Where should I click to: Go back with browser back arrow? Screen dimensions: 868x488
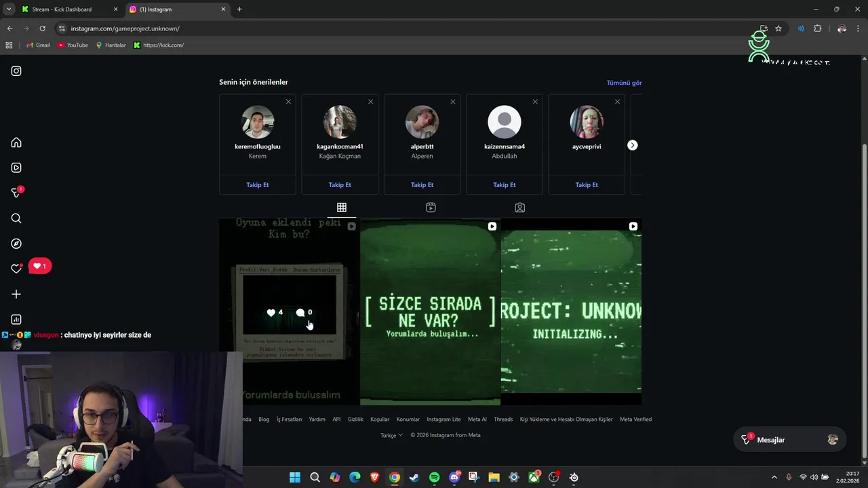click(9, 28)
